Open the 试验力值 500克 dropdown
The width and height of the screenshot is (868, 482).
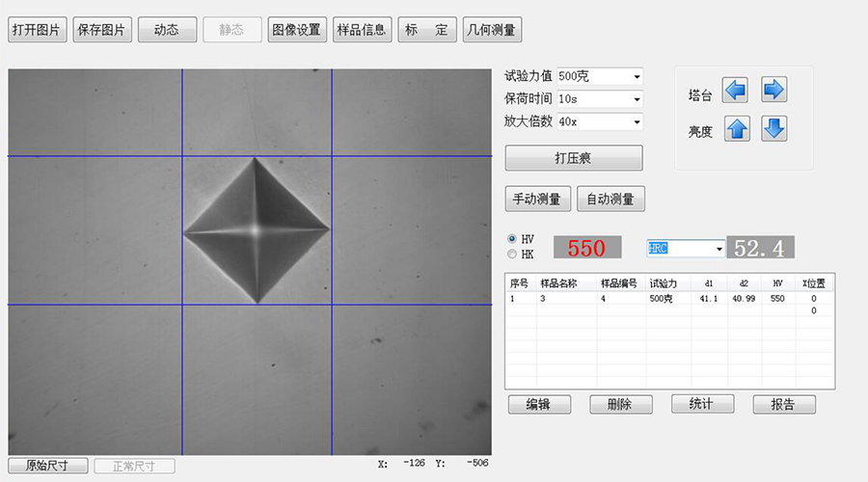[x=600, y=76]
